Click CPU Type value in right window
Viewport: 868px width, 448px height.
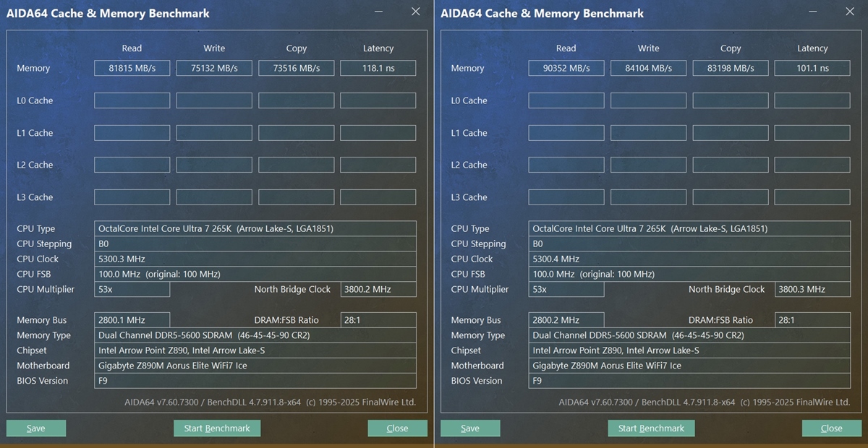tap(689, 228)
